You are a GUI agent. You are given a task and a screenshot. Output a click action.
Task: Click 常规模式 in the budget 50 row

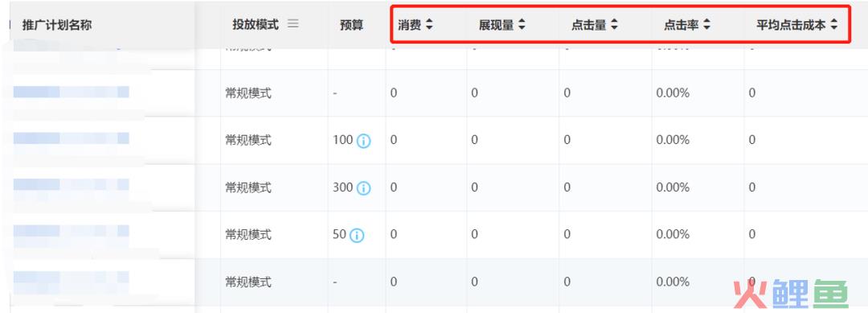coord(248,234)
